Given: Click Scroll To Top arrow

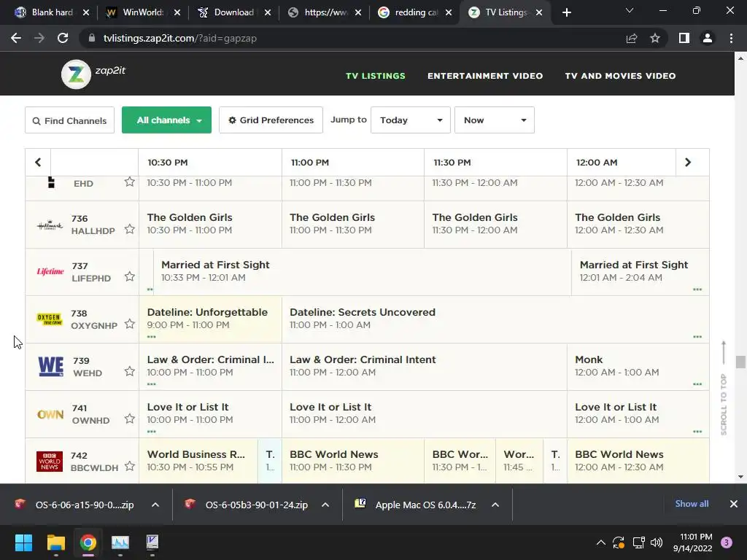Looking at the screenshot, I should click(x=724, y=352).
